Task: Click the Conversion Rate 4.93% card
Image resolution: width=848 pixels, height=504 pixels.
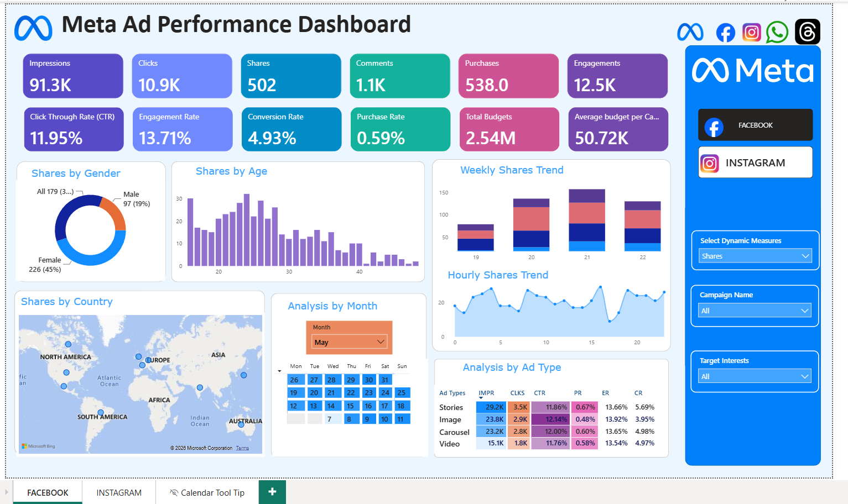Action: pos(292,129)
